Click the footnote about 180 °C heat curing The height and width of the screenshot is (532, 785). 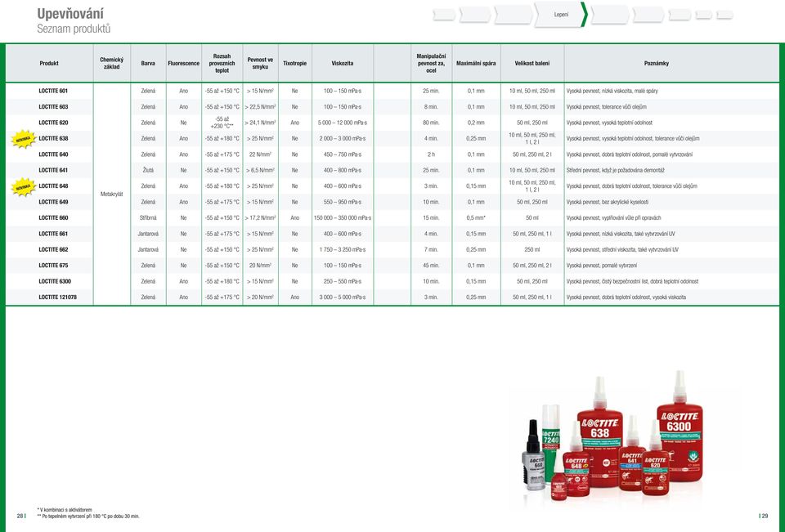point(88,516)
